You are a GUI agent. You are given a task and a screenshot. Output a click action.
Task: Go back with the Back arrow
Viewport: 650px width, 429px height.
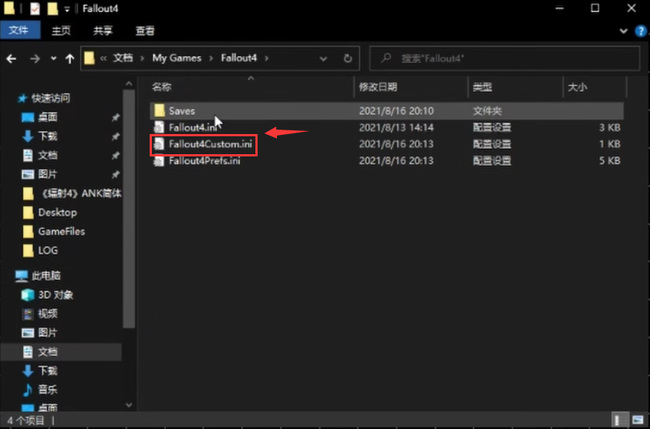(x=11, y=57)
